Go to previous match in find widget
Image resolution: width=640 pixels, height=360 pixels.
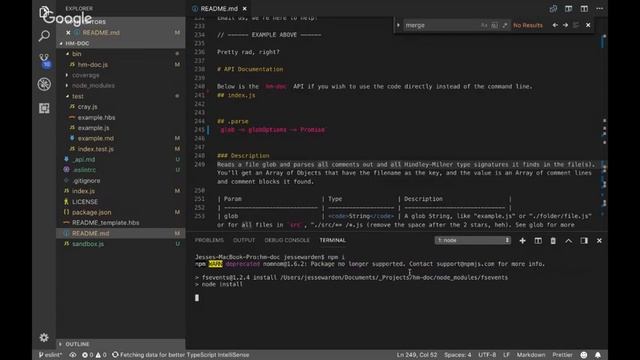click(x=555, y=25)
